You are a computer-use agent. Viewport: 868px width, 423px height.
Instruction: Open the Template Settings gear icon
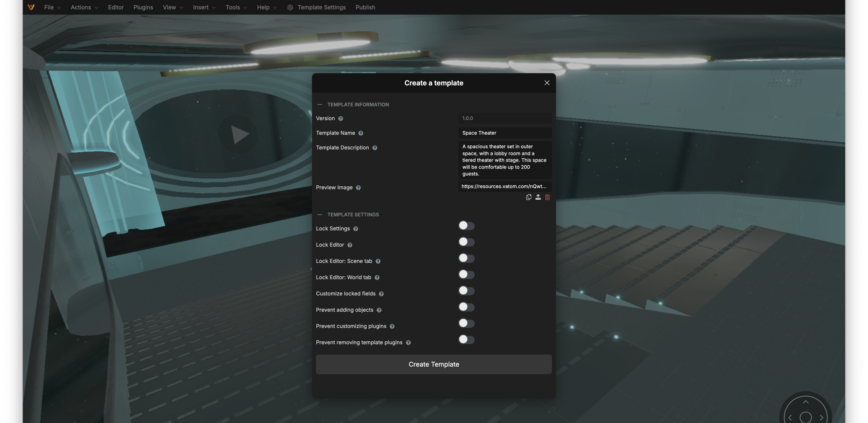[290, 7]
